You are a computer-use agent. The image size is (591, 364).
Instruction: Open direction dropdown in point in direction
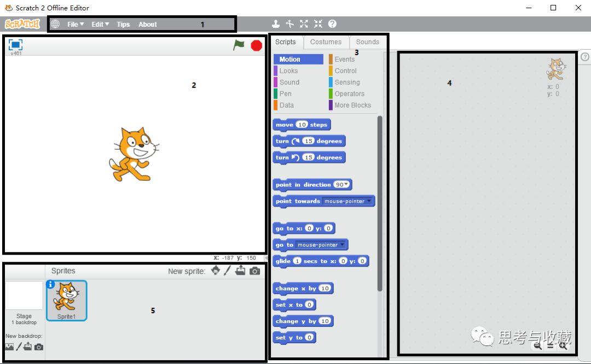[346, 184]
